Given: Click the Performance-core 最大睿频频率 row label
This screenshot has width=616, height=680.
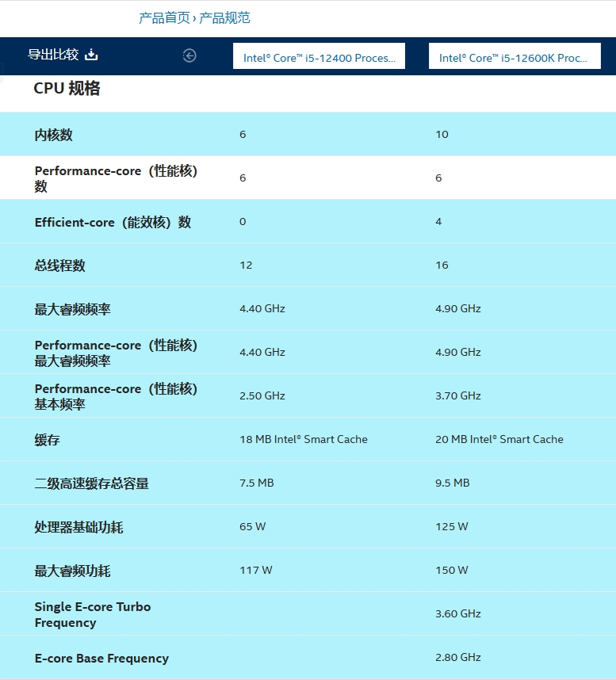Looking at the screenshot, I should click(x=117, y=353).
